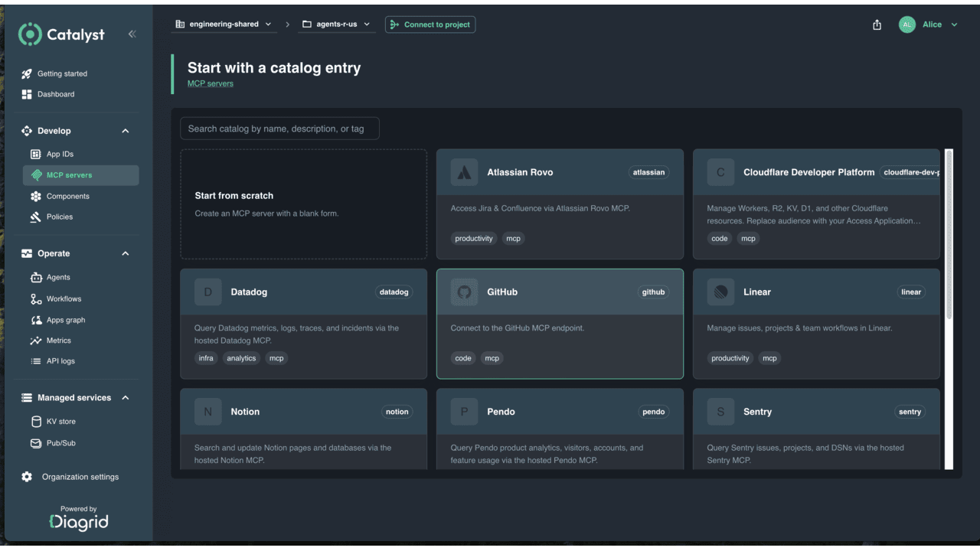The image size is (980, 551).
Task: Click the KV store database icon
Action: (x=36, y=422)
